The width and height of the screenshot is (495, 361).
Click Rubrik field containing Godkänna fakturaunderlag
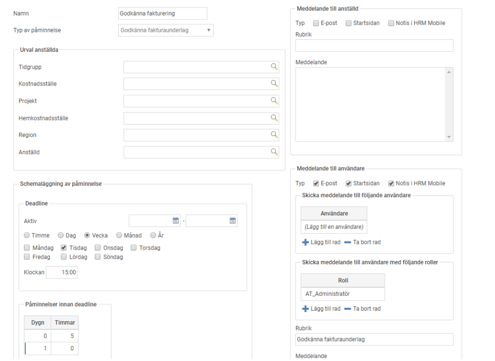374,339
